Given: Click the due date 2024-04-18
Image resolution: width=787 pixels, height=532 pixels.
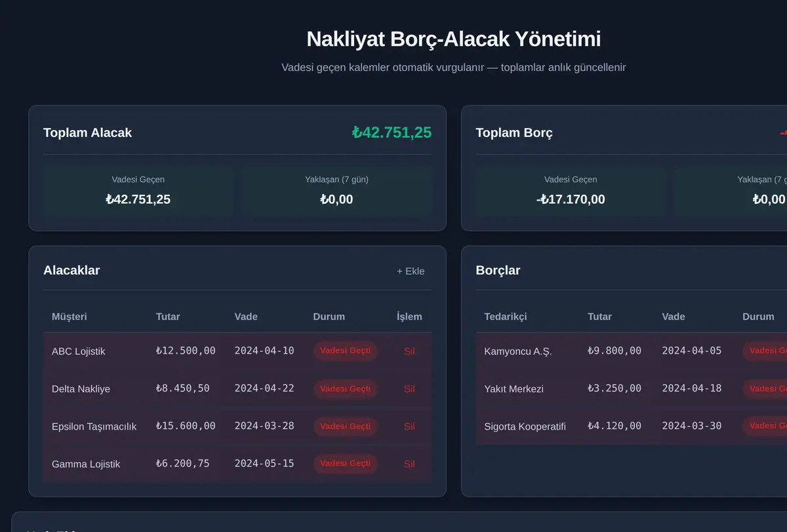Looking at the screenshot, I should coord(692,388).
